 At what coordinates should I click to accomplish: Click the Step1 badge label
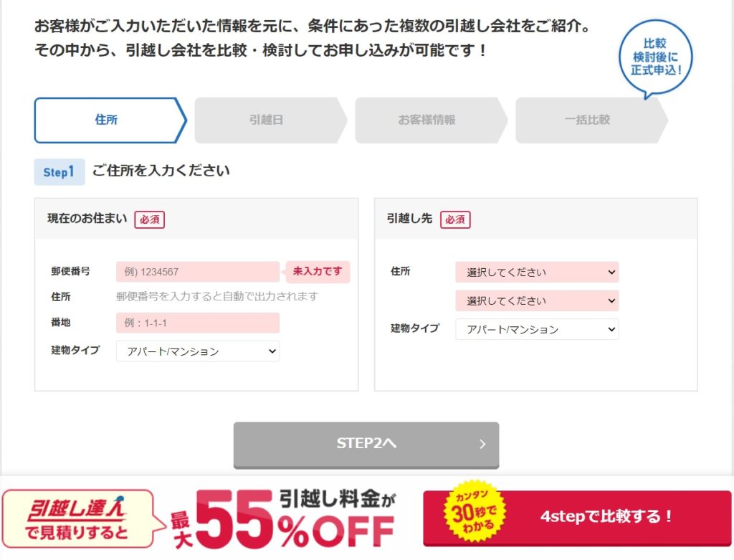(x=59, y=172)
